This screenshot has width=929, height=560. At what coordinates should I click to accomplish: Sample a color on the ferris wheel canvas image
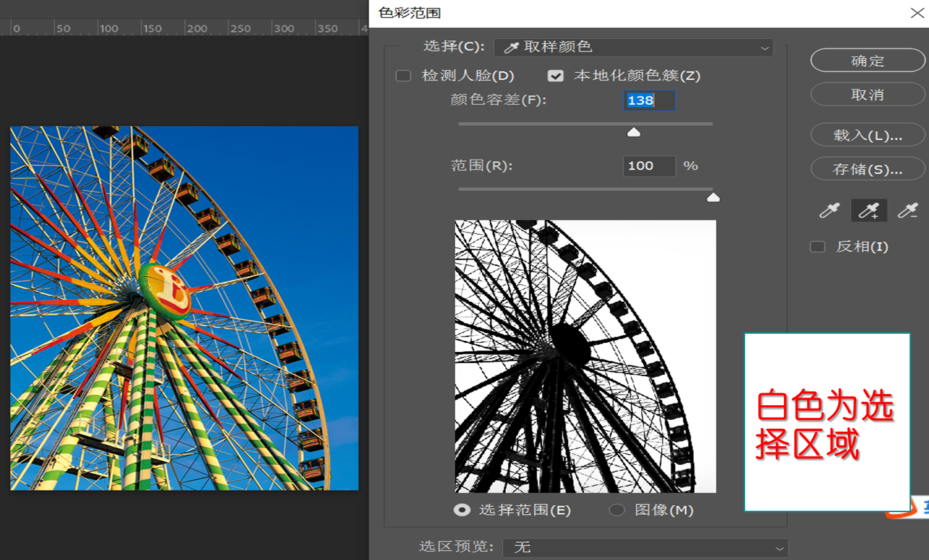coord(185,308)
